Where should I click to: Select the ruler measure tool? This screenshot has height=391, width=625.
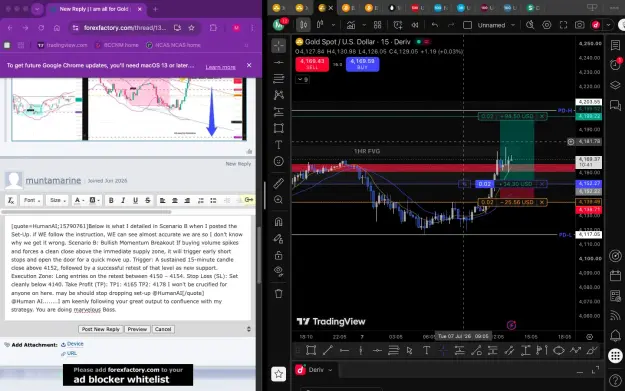click(279, 183)
